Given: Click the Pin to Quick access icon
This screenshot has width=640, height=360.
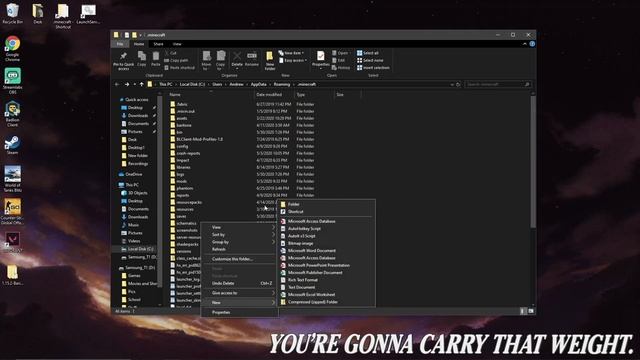Looking at the screenshot, I should click(123, 60).
